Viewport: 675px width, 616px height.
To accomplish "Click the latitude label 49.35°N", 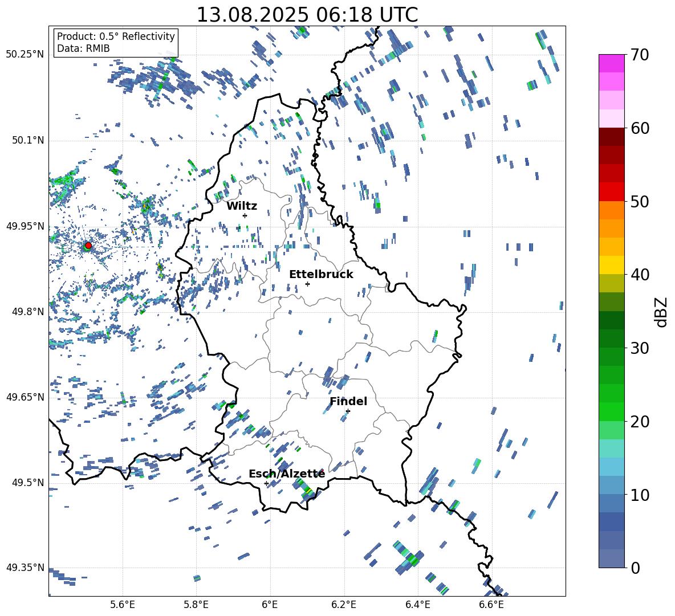I will [x=25, y=568].
